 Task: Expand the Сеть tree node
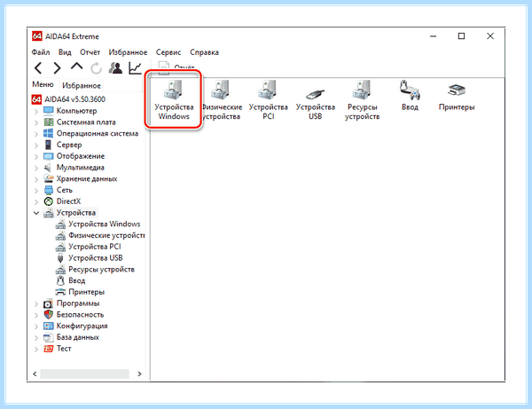point(36,191)
